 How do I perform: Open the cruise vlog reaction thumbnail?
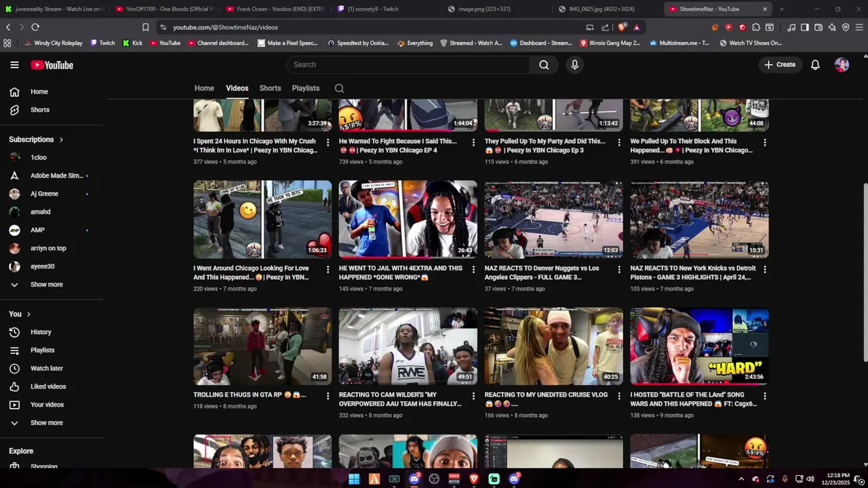tap(553, 346)
